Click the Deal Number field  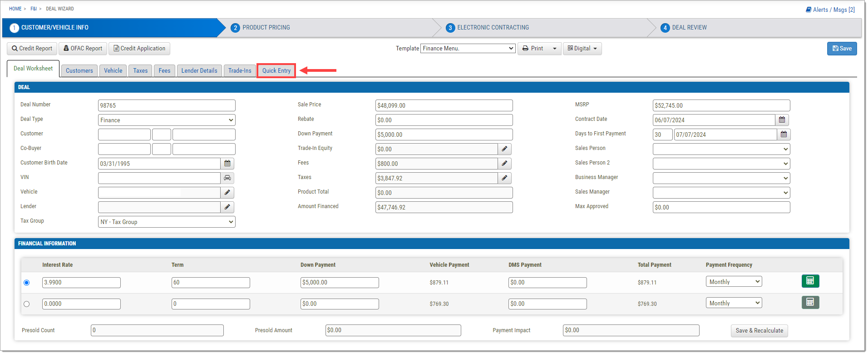[x=167, y=105]
